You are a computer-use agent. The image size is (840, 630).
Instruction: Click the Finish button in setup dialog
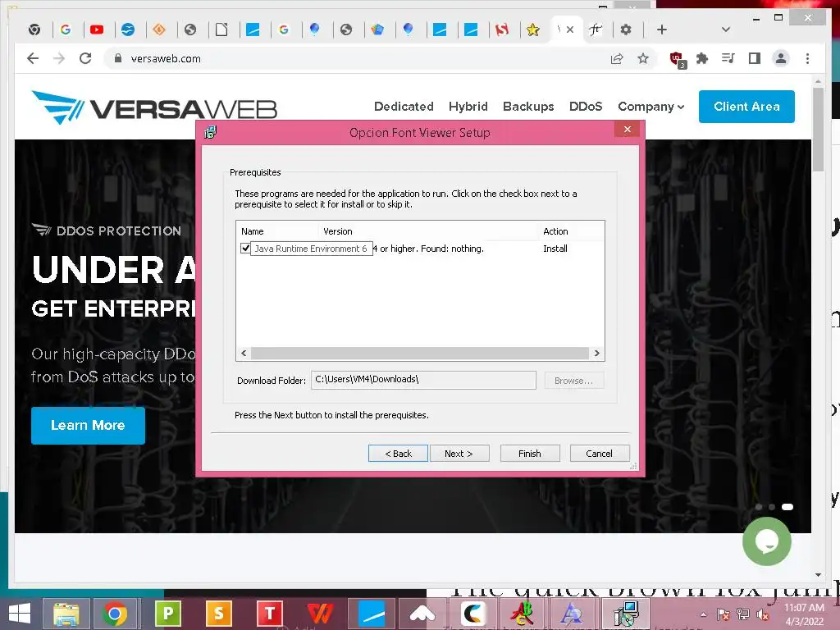tap(530, 454)
